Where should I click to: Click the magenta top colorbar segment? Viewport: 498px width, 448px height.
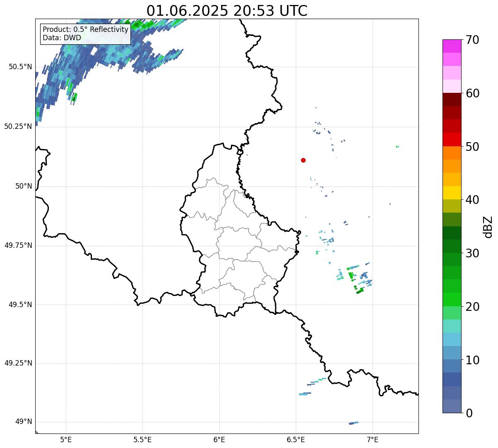[452, 46]
